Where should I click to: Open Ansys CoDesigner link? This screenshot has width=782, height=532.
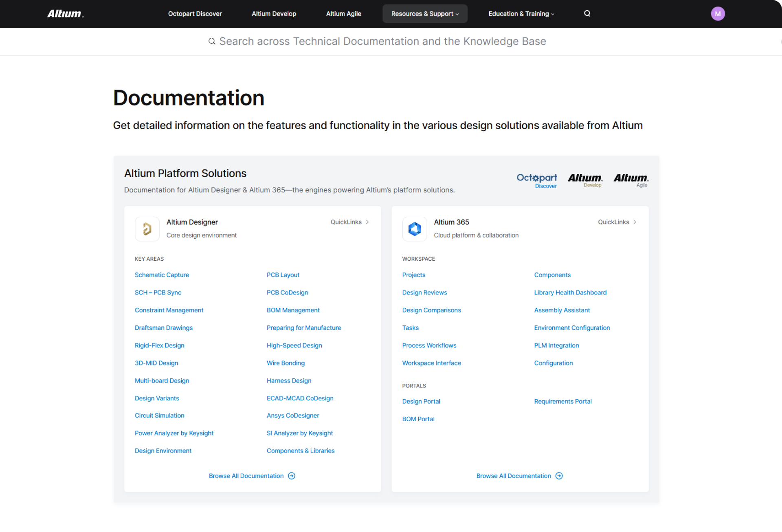[x=293, y=415]
